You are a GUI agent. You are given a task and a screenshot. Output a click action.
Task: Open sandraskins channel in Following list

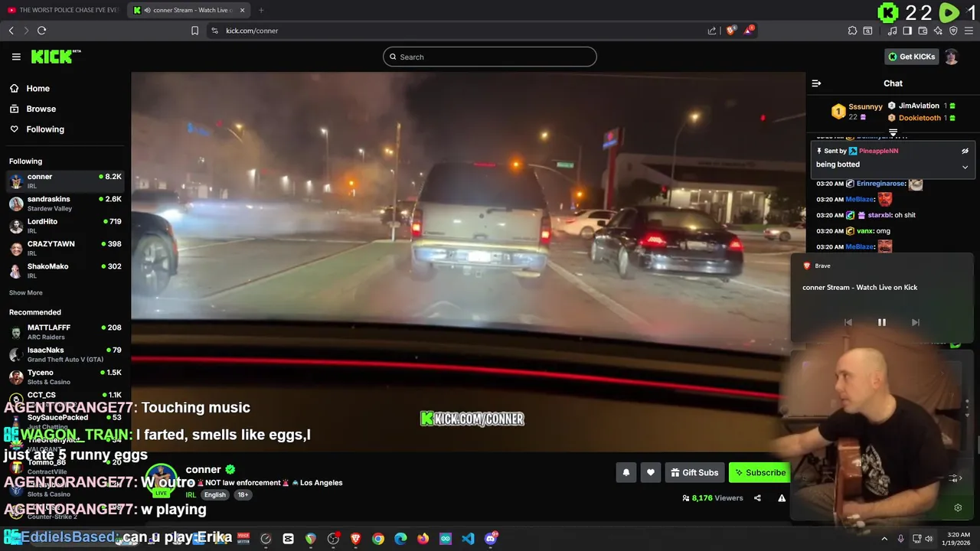pyautogui.click(x=65, y=204)
